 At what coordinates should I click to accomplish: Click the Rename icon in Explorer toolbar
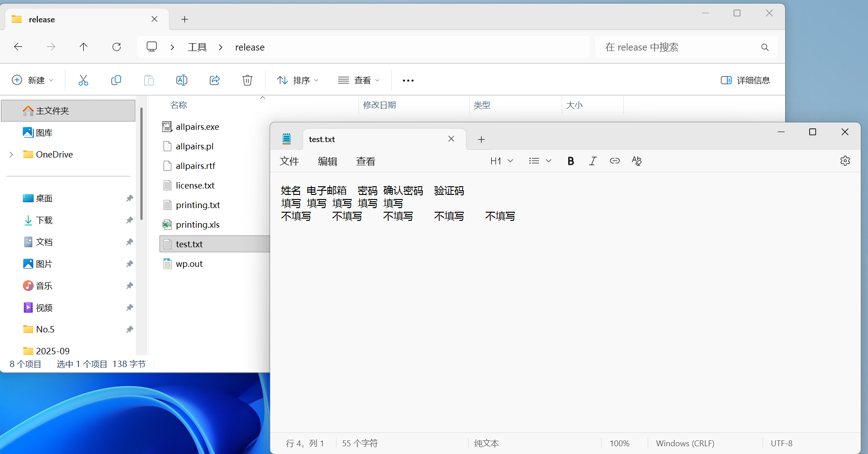coord(182,80)
